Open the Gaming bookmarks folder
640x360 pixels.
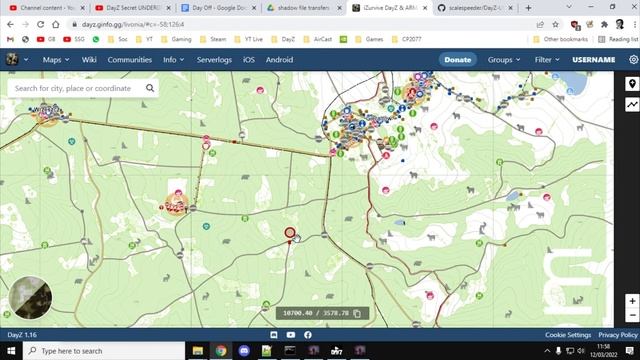(176, 39)
